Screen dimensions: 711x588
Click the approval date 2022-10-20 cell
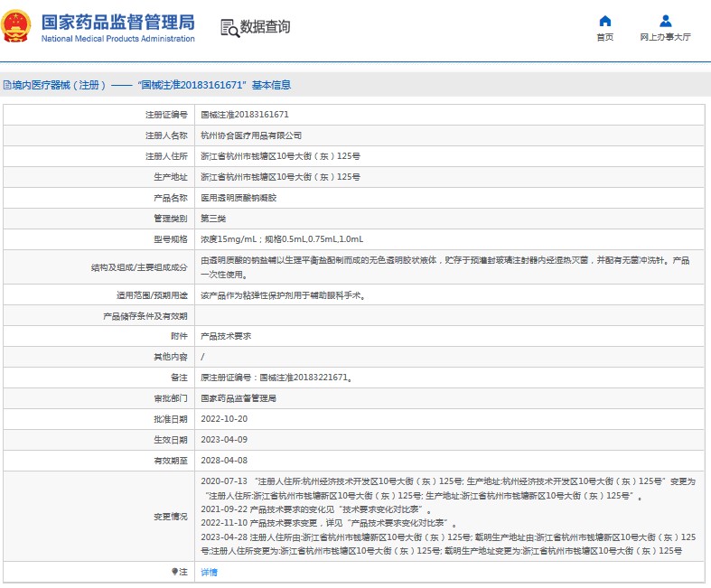click(x=223, y=419)
